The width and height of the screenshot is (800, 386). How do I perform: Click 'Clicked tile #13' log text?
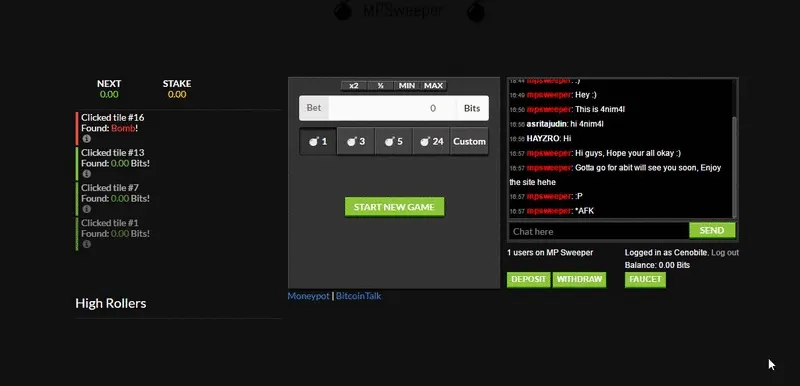coord(112,152)
